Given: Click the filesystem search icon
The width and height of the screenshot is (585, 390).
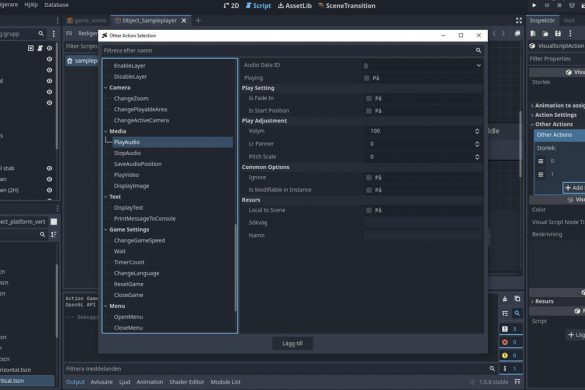Looking at the screenshot, I should [x=43, y=234].
